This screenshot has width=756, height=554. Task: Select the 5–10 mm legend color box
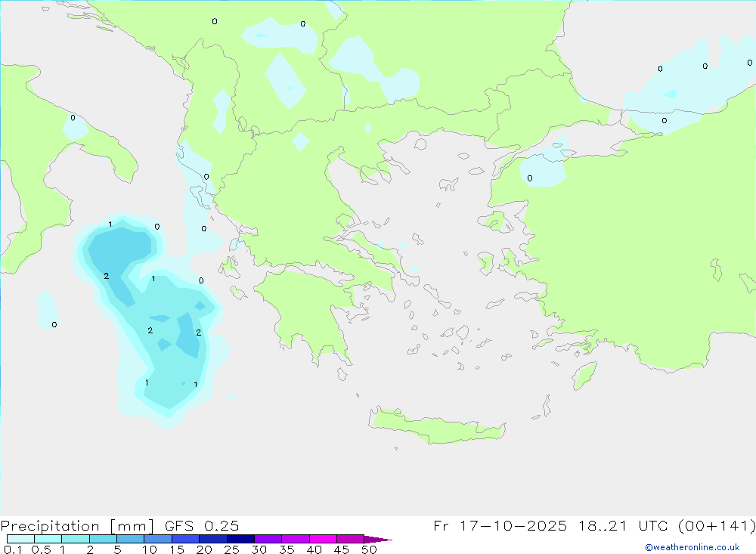(130, 539)
